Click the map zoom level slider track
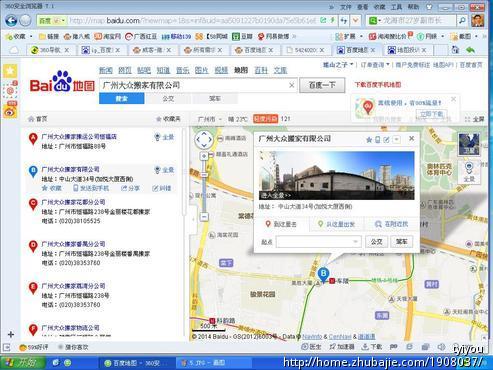 click(x=204, y=186)
